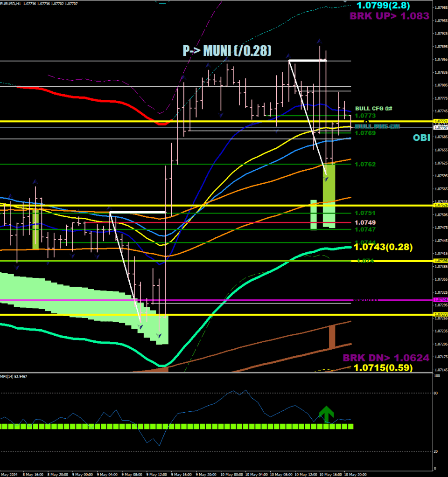448x477 pixels.
Task: Click the BRK UP> 1.083 label
Action: [x=389, y=16]
